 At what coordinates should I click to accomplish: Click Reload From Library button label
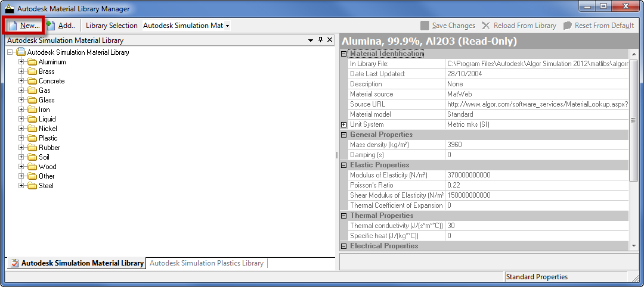tap(525, 26)
